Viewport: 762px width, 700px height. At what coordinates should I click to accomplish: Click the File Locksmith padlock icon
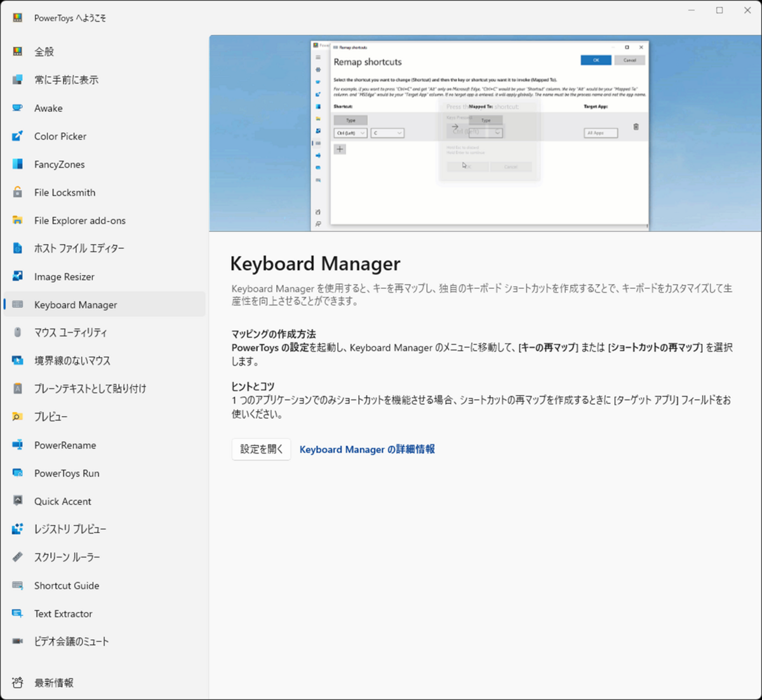[x=18, y=192]
